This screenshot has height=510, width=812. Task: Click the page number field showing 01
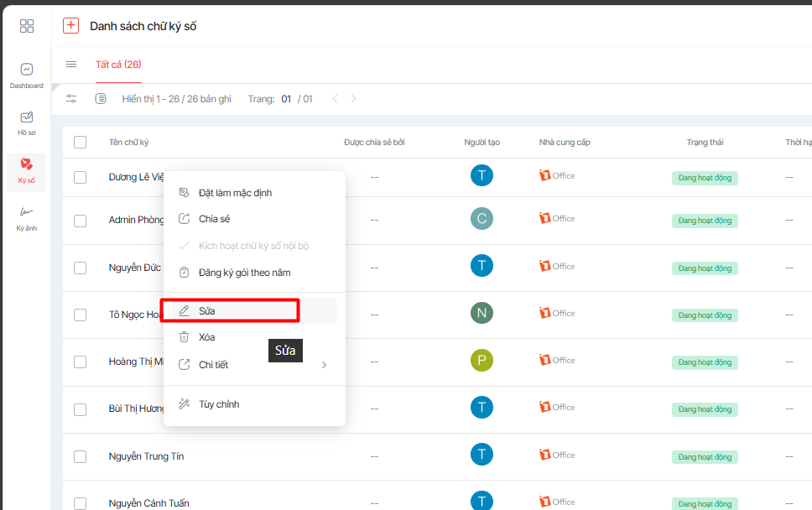(x=286, y=99)
